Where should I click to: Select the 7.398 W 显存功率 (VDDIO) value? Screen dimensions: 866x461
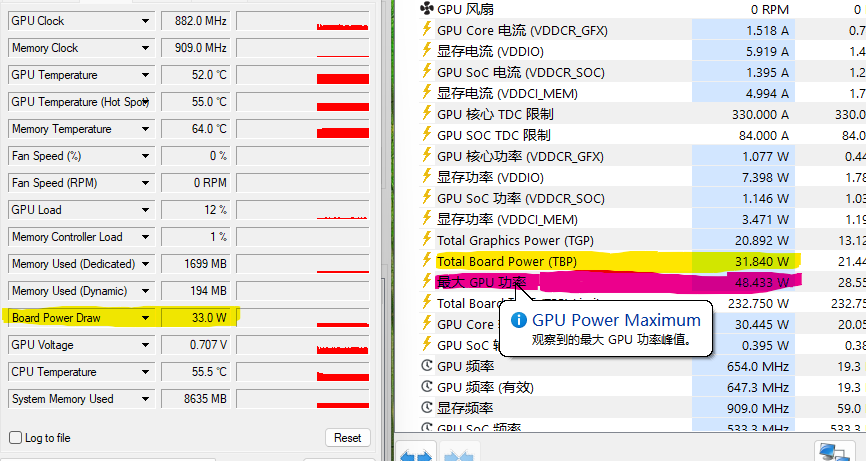tap(765, 177)
